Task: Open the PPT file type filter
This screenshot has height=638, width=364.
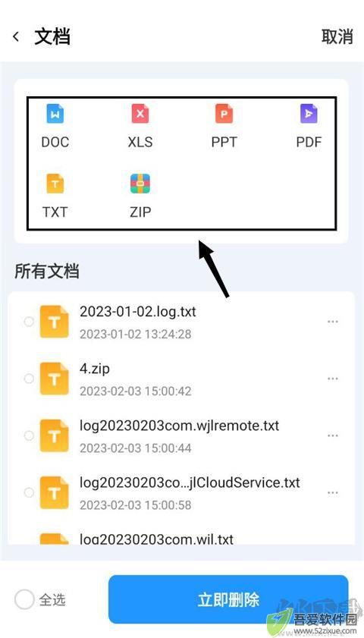Action: 224,126
